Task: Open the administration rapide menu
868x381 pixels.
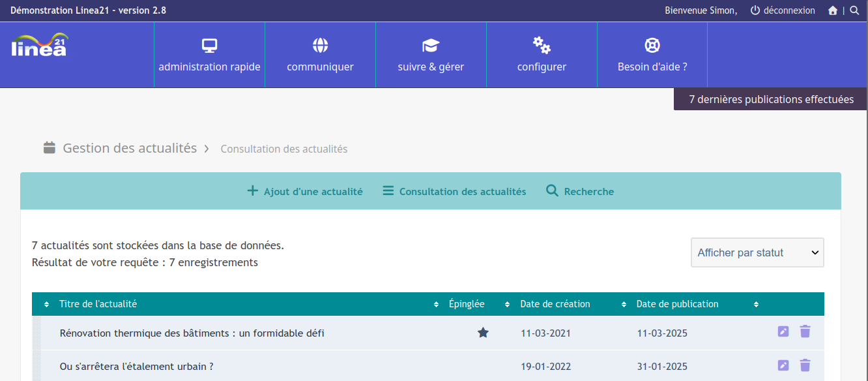Action: [209, 55]
